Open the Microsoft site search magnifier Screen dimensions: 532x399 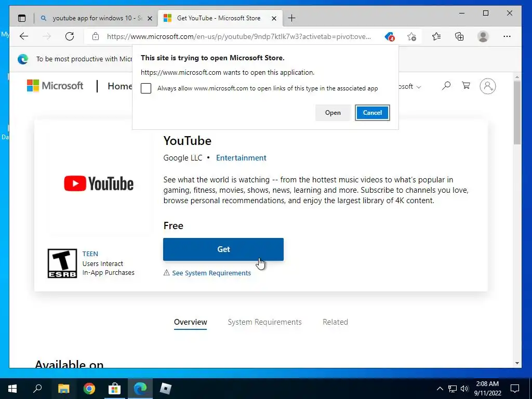pyautogui.click(x=446, y=86)
